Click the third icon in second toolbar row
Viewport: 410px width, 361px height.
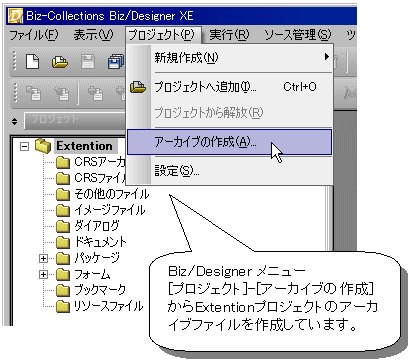click(95, 94)
